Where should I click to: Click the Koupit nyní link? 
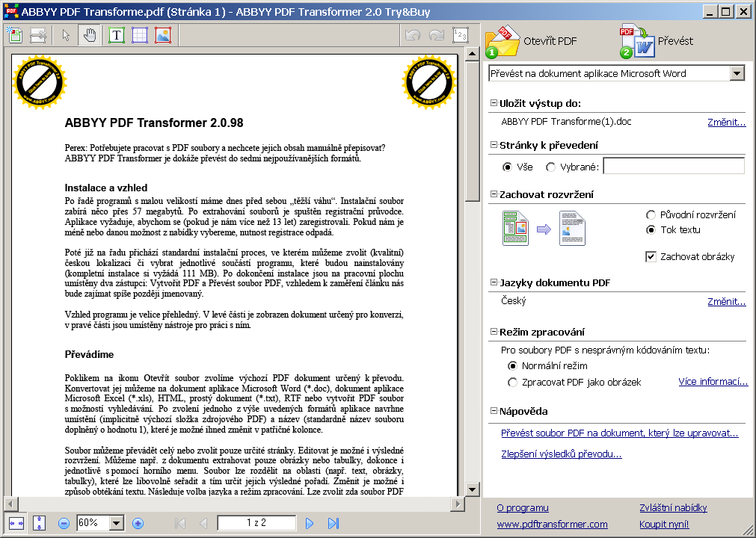click(664, 525)
